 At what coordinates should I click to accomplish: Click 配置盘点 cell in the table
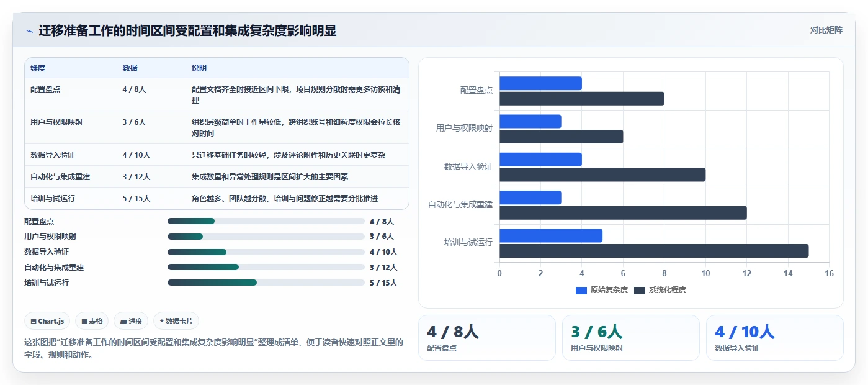coord(45,89)
